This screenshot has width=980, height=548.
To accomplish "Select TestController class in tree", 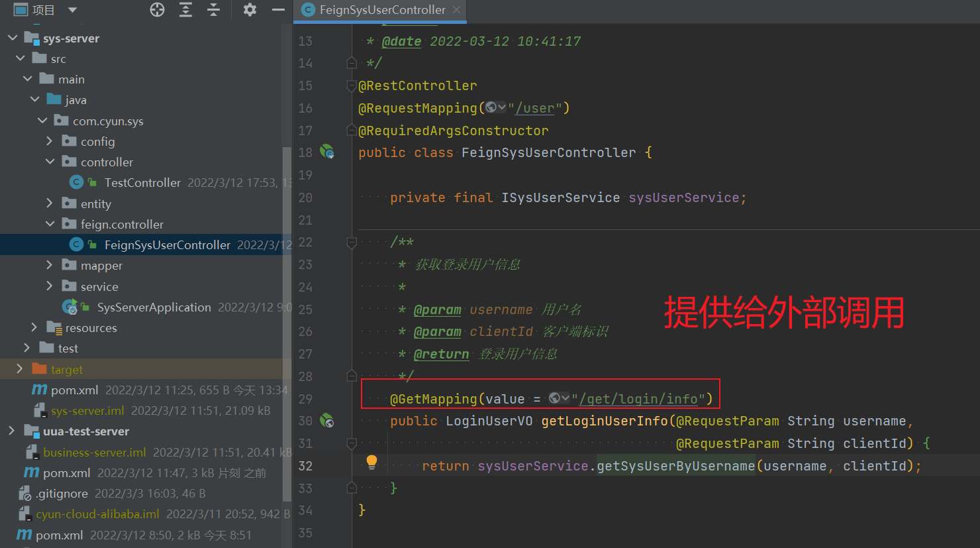I will [142, 183].
